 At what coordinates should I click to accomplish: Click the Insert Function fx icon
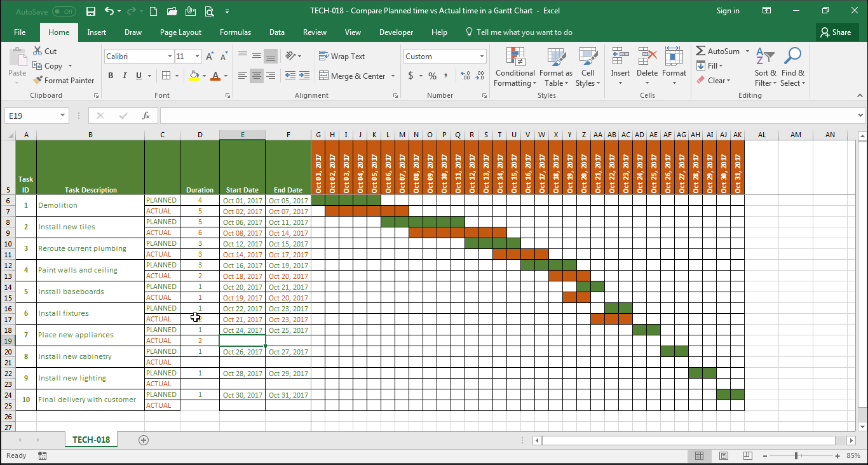click(146, 116)
